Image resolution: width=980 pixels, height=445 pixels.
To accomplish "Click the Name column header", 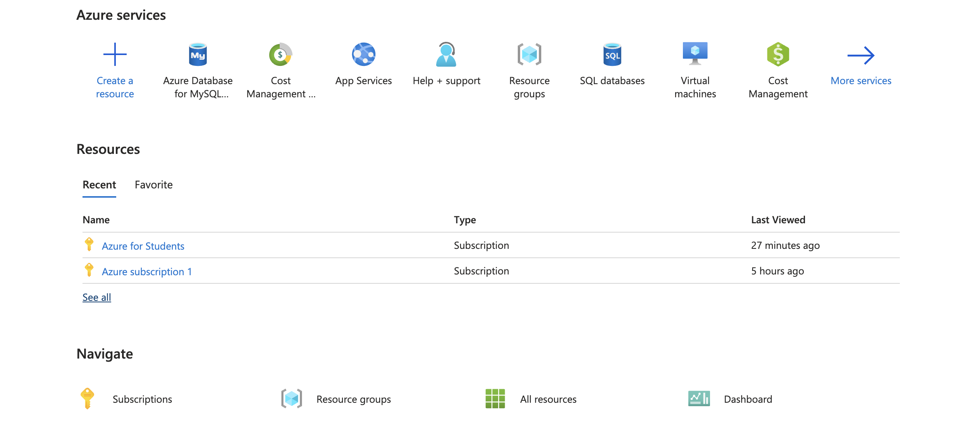I will click(96, 220).
